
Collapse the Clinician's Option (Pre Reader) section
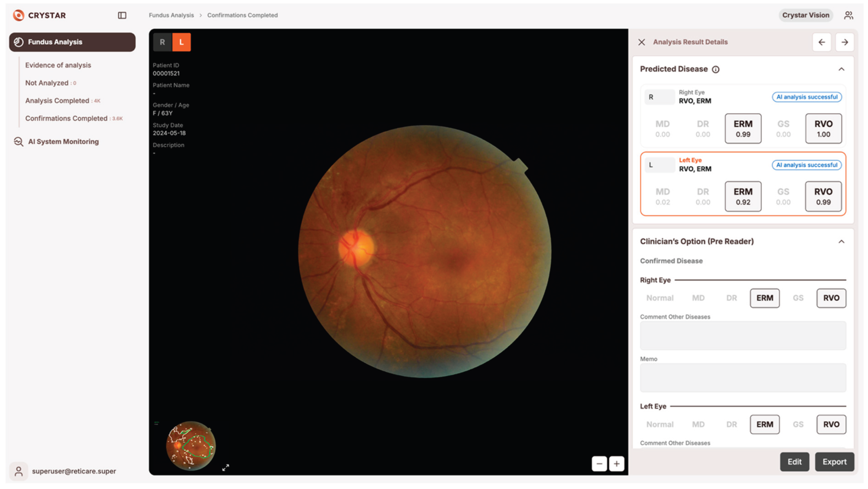(x=841, y=241)
